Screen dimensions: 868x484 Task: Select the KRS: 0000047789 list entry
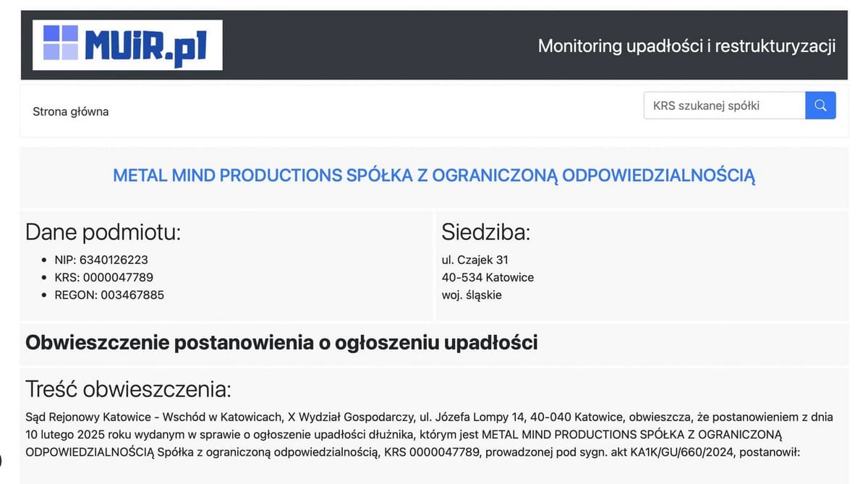[103, 277]
